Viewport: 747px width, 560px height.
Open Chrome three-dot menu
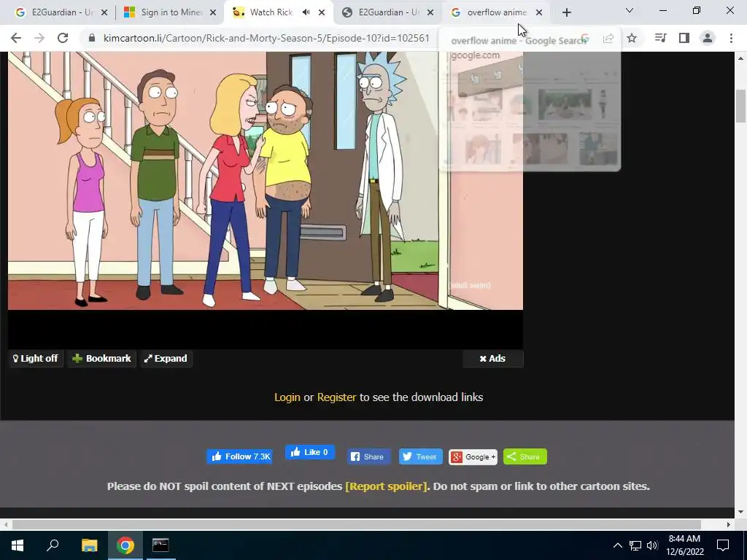(731, 38)
